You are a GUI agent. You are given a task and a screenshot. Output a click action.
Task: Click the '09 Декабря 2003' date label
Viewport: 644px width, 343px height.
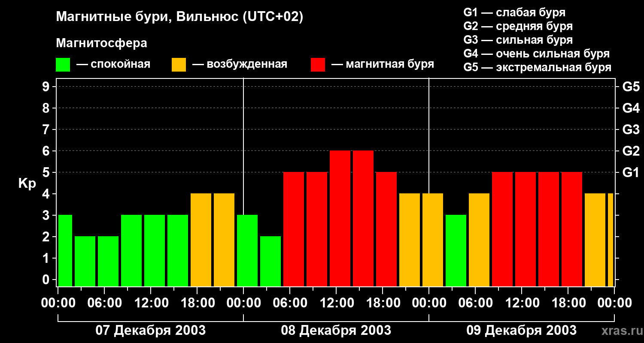(x=521, y=330)
